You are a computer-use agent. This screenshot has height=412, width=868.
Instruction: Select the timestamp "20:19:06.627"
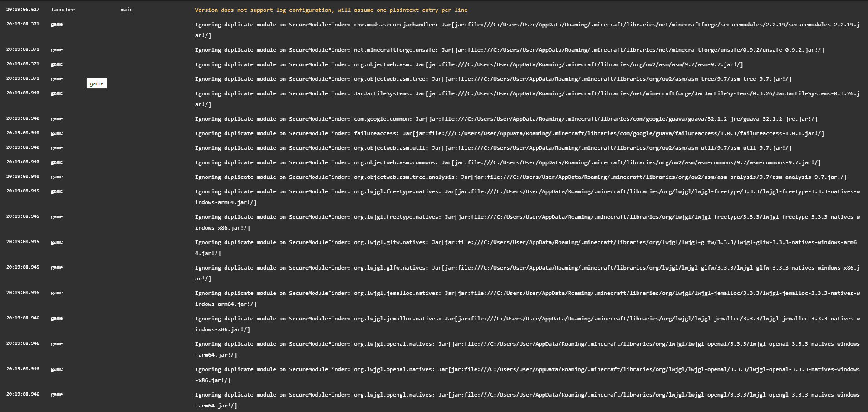(x=23, y=10)
